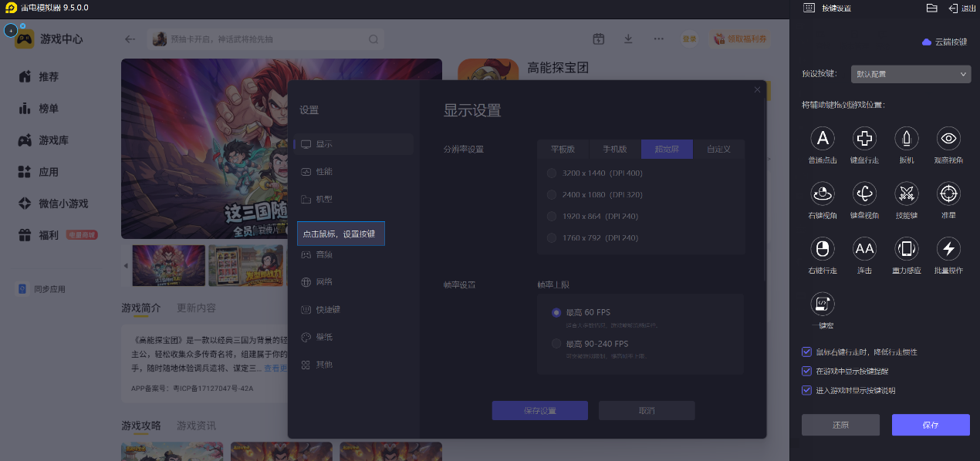Viewport: 980px width, 461px height.
Task: Click the 还原 restore button
Action: coord(841,425)
